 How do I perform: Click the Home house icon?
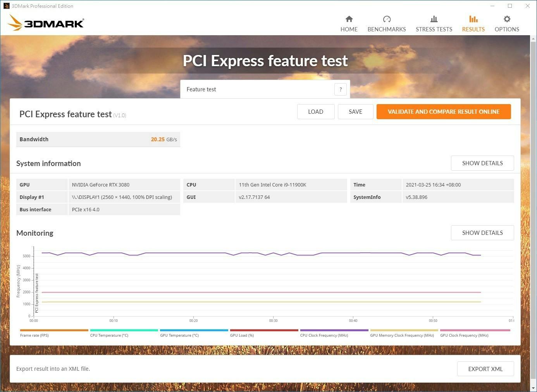point(349,19)
